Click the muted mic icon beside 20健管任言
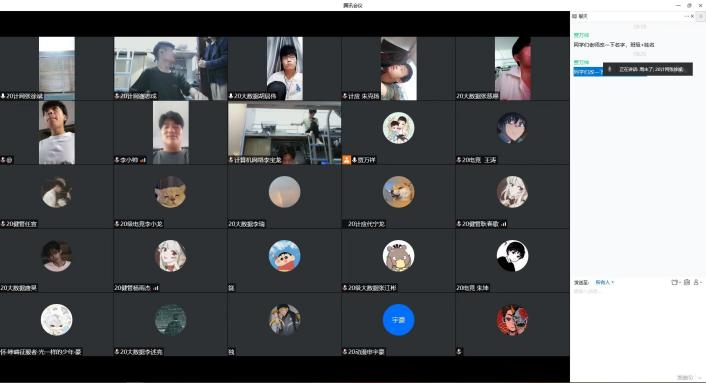706x383 pixels. [3, 224]
